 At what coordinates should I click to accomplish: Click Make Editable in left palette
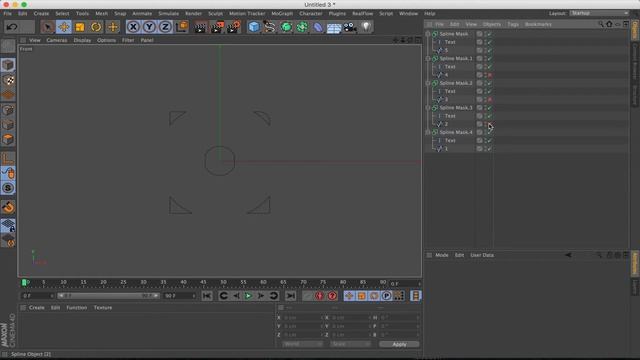8,46
